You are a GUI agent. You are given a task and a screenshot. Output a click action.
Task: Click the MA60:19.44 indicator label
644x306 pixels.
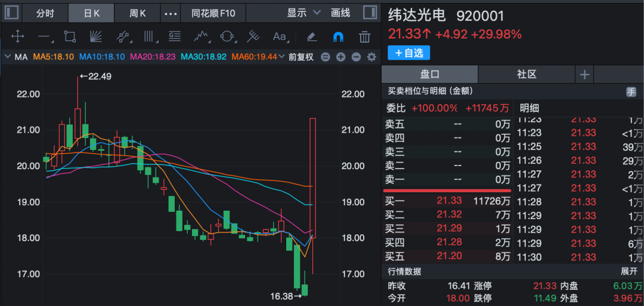point(254,57)
